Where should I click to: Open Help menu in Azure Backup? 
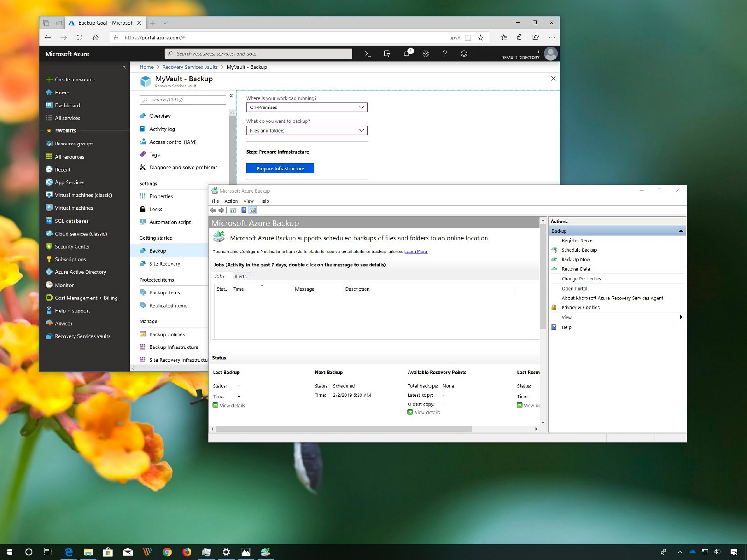coord(264,201)
